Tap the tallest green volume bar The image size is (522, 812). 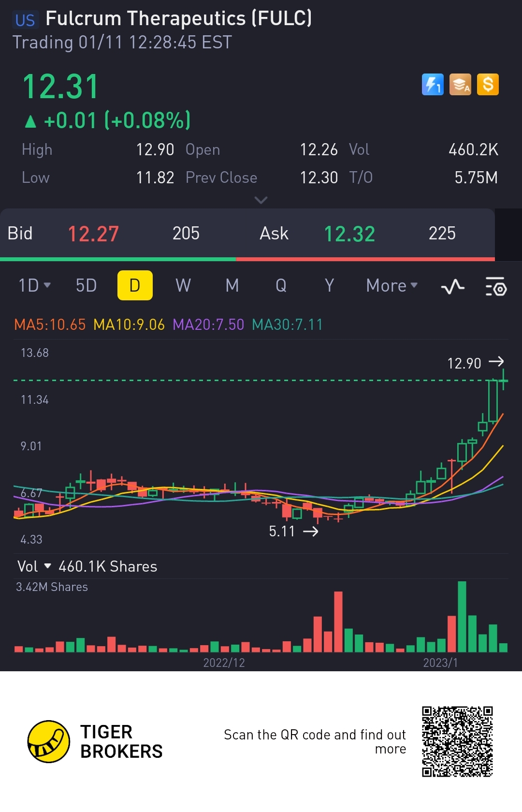pyautogui.click(x=462, y=617)
